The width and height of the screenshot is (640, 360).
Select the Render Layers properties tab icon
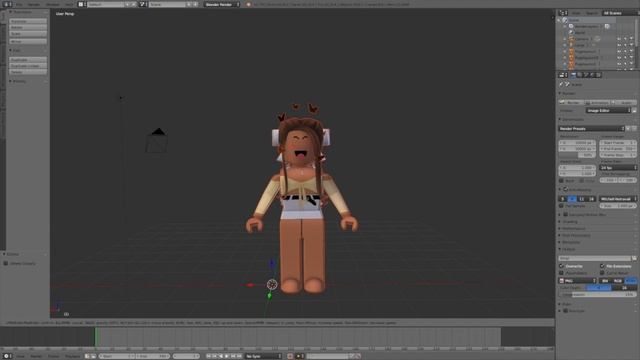pyautogui.click(x=580, y=75)
